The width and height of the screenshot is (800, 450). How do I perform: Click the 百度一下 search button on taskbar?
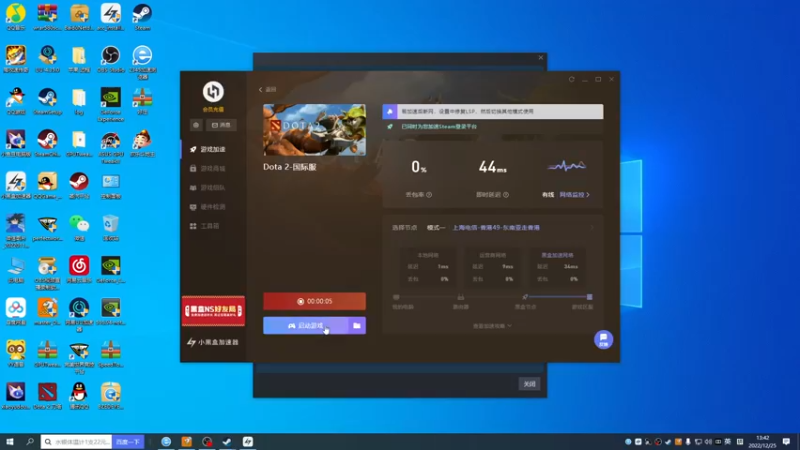point(128,442)
